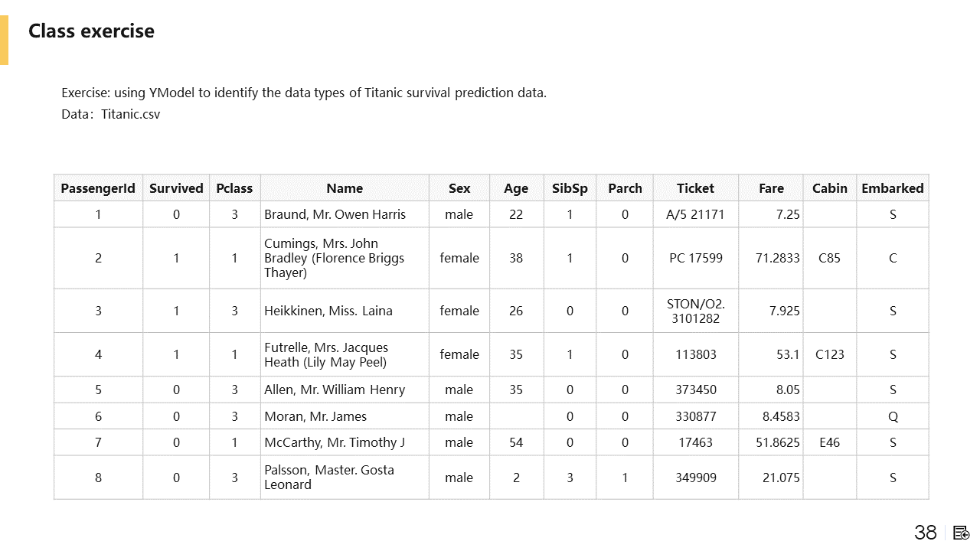Click the slide number 38
The image size is (980, 551).
[x=926, y=533]
